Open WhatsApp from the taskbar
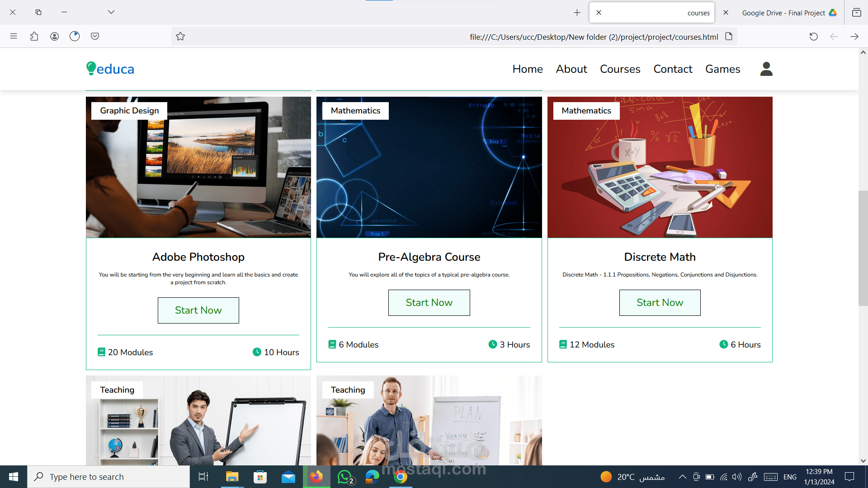This screenshot has height=488, width=868. [344, 477]
